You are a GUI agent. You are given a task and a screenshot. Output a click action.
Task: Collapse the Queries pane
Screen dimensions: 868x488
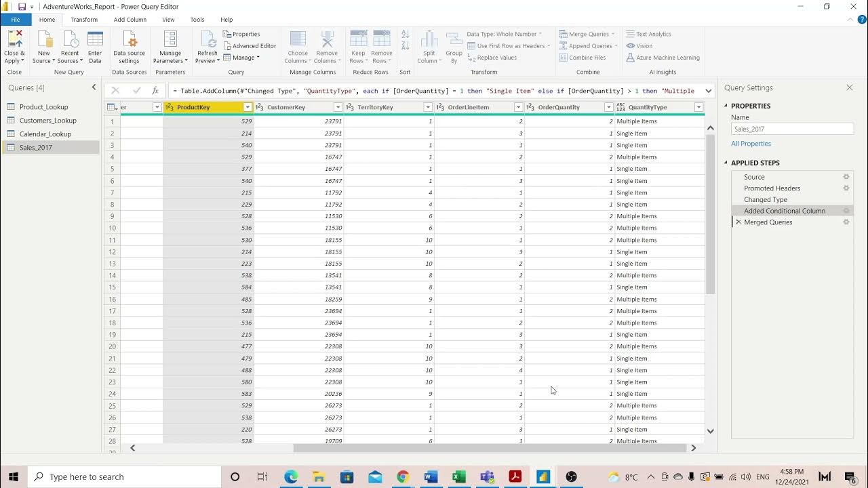(94, 87)
